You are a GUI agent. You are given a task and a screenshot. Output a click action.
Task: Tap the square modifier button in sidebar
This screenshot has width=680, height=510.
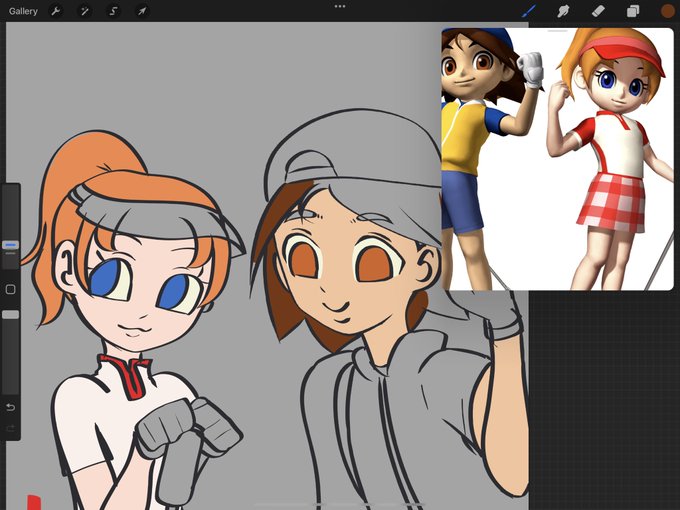coord(10,289)
